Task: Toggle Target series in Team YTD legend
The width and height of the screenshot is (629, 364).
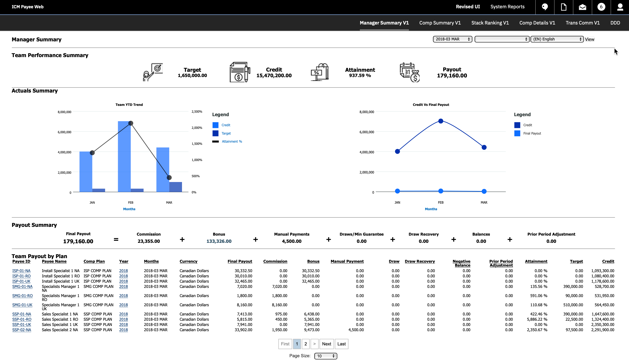Action: pyautogui.click(x=226, y=133)
